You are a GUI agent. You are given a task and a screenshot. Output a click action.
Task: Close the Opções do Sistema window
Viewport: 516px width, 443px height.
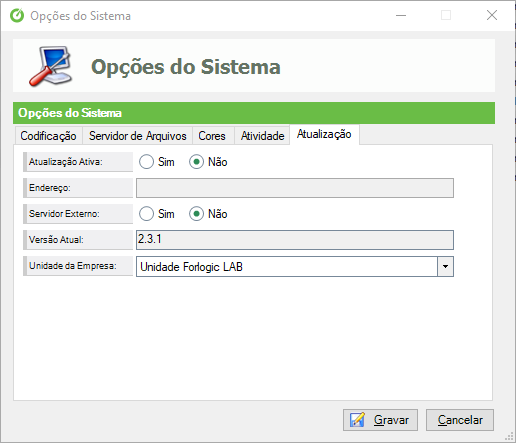pyautogui.click(x=492, y=15)
